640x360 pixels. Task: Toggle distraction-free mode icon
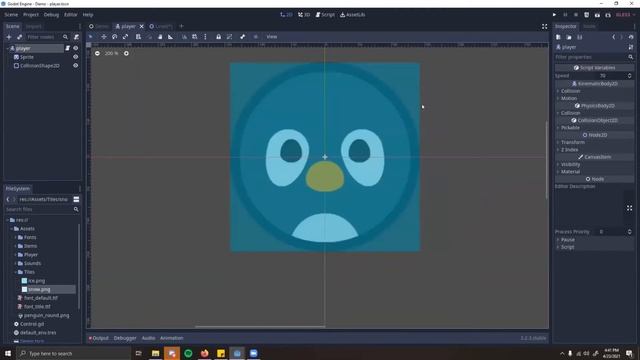click(544, 27)
